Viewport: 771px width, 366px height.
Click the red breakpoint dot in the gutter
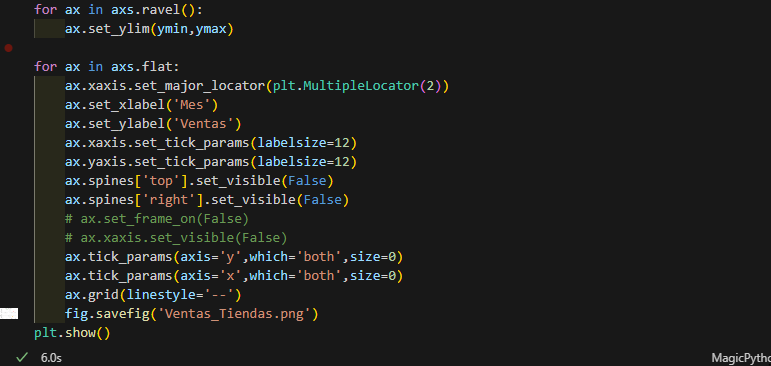pyautogui.click(x=8, y=48)
